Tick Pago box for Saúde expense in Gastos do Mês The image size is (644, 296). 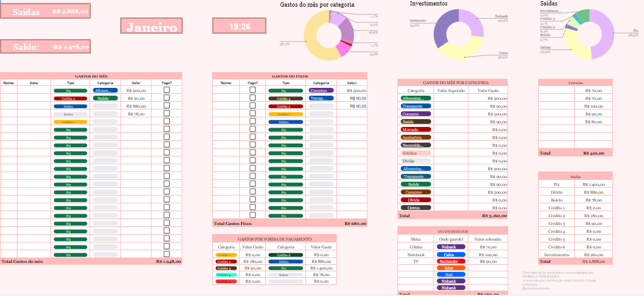(167, 97)
